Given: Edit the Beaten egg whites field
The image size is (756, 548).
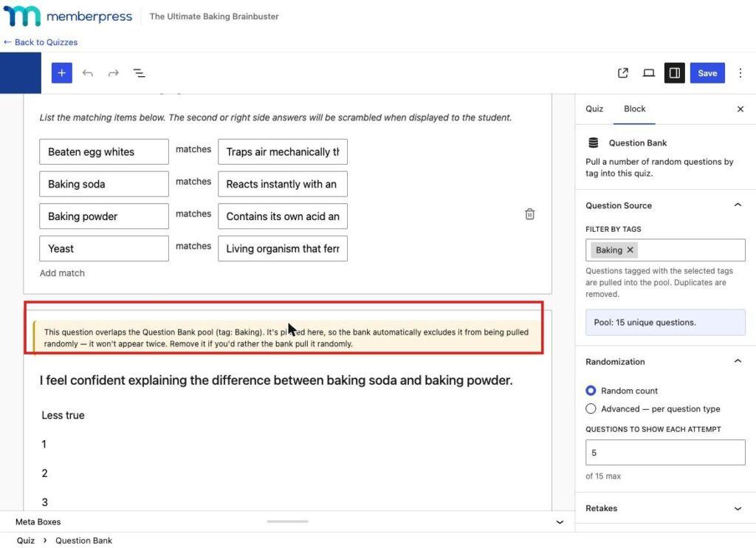Looking at the screenshot, I should click(x=104, y=151).
